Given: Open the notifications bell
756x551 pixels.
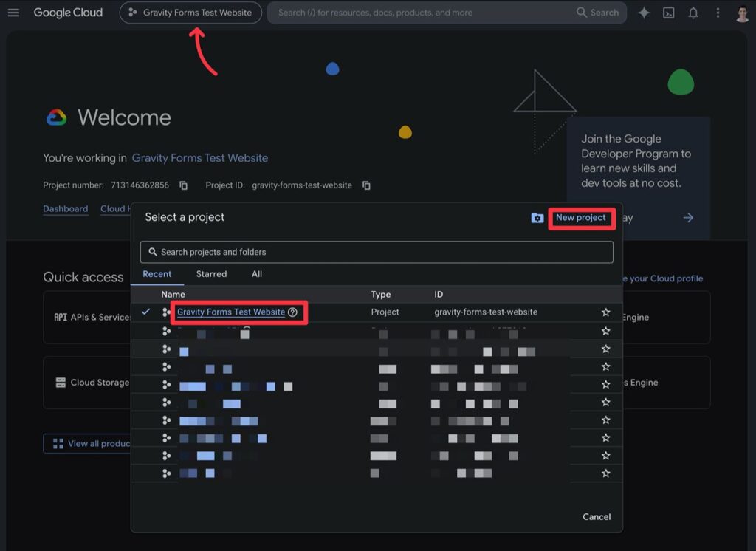Looking at the screenshot, I should (x=693, y=13).
